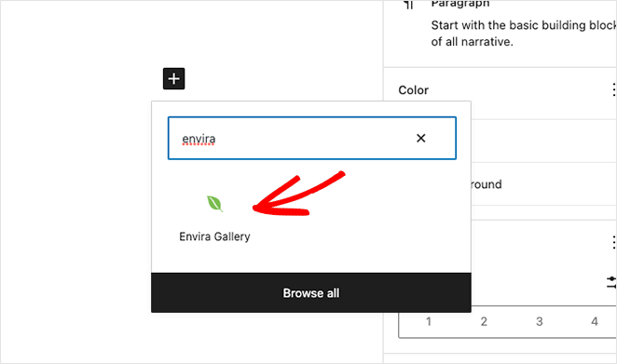Select size preset 2 in the sidebar

click(484, 321)
